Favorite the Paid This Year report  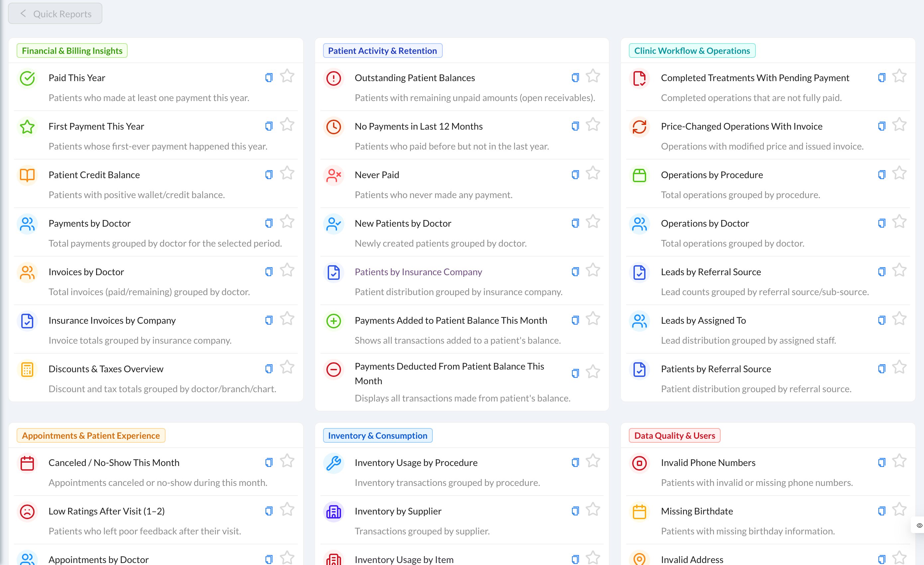287,76
